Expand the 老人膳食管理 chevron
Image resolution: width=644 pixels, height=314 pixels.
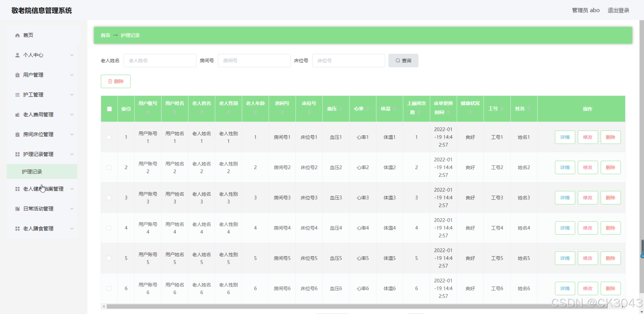[72, 228]
